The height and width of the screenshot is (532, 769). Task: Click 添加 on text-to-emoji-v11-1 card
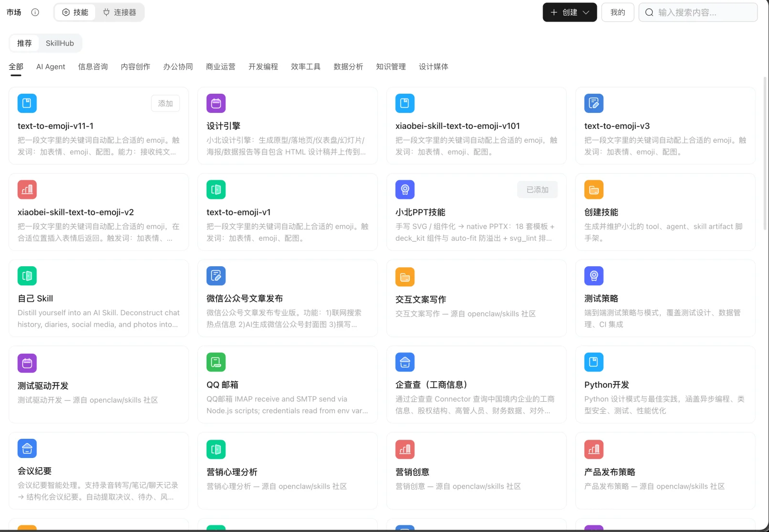tap(165, 103)
